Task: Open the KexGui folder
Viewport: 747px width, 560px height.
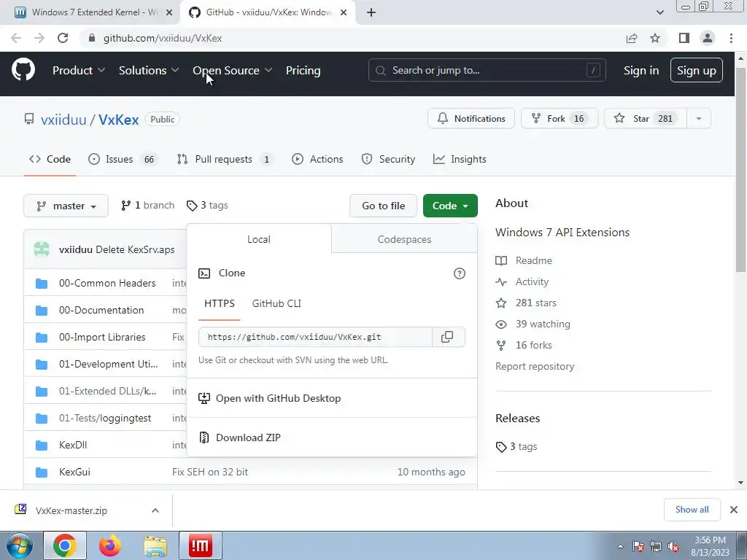Action: (x=75, y=472)
